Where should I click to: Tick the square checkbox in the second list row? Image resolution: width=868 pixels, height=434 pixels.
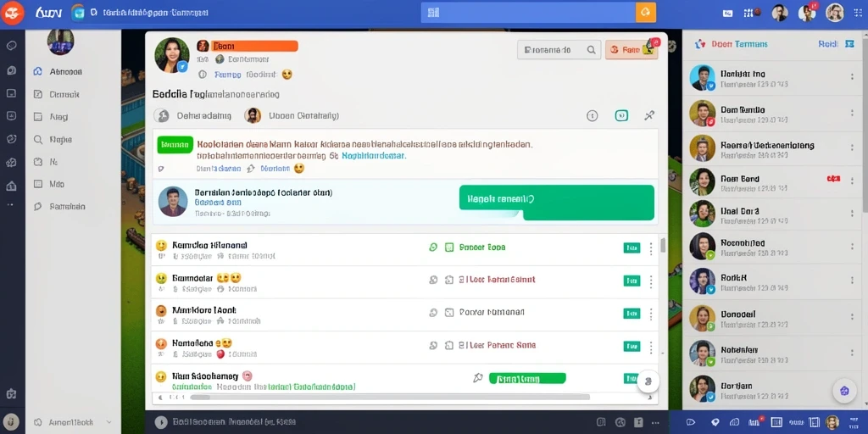[449, 280]
